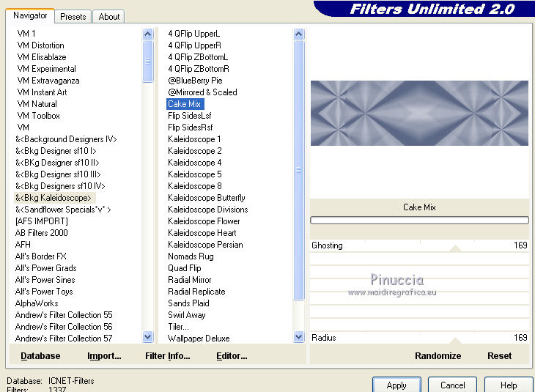Choose 4 QFlip UpperL filter

pyautogui.click(x=193, y=34)
